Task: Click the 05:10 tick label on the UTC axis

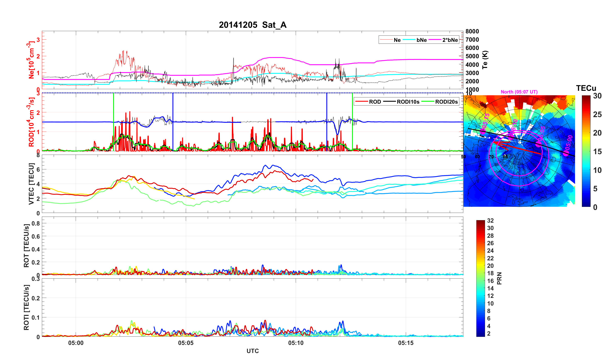Action: 296,343
